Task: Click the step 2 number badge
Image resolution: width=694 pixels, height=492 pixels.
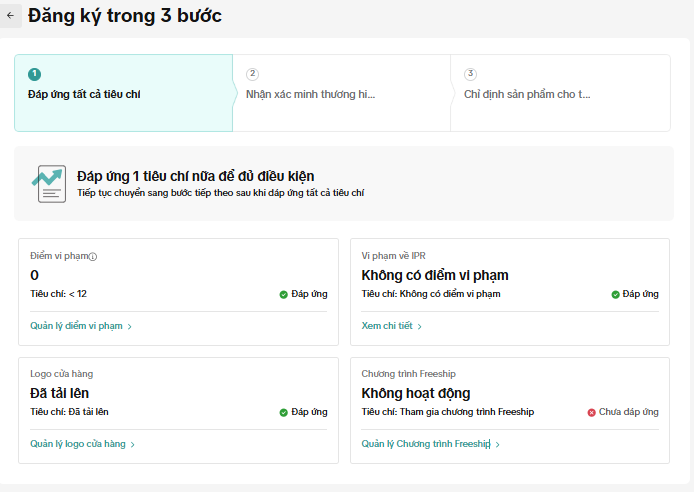Action: tap(252, 74)
